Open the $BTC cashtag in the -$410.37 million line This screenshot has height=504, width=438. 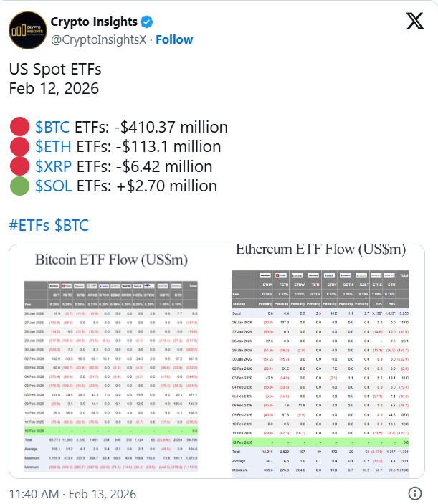tap(52, 128)
